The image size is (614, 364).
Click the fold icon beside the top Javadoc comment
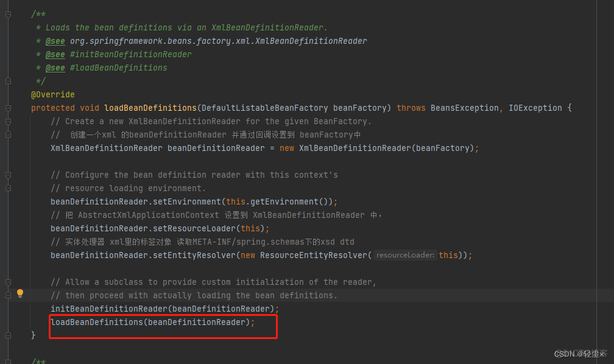click(7, 15)
